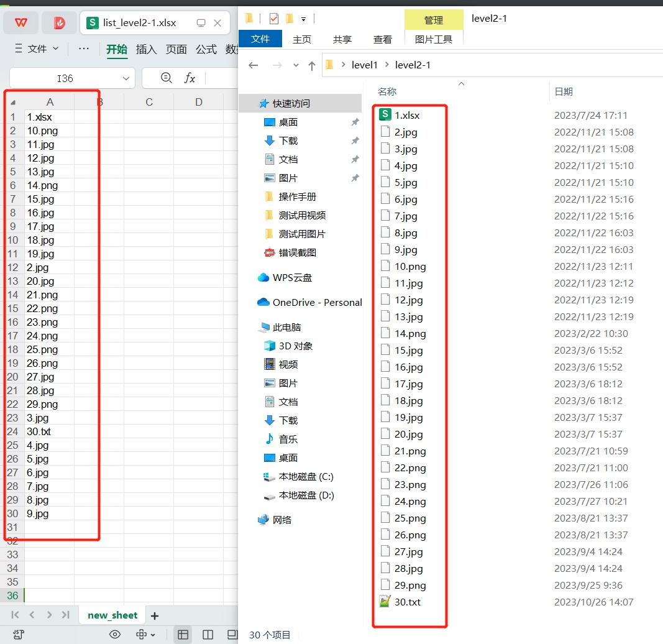Expand chevron before level1 in breadcrumb

click(x=344, y=64)
